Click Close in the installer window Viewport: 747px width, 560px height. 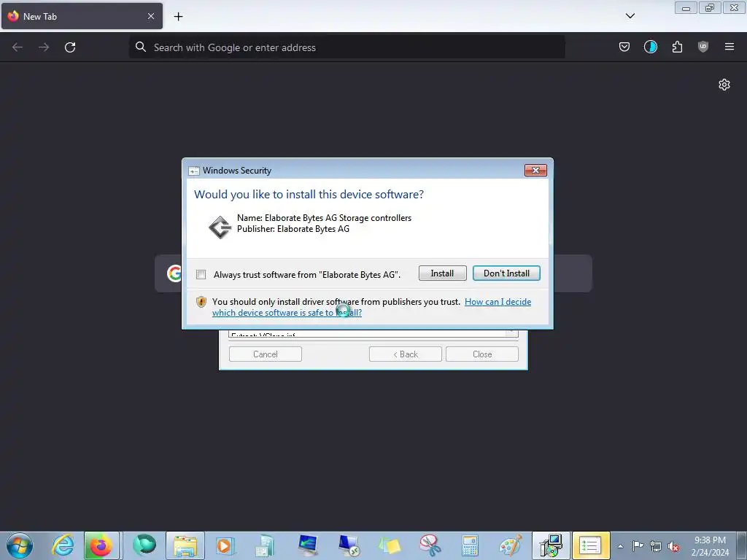tap(482, 354)
